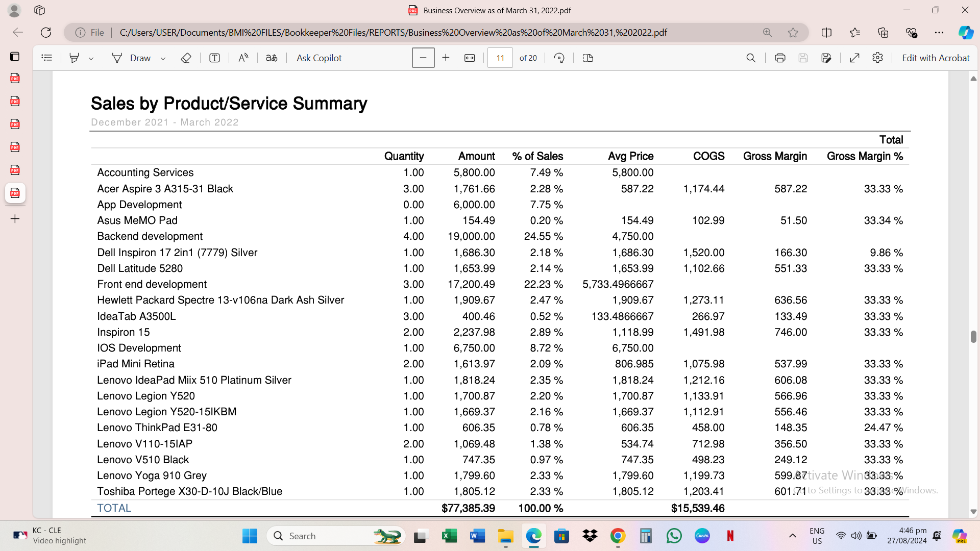
Task: Add a text box annotation
Action: 214,58
